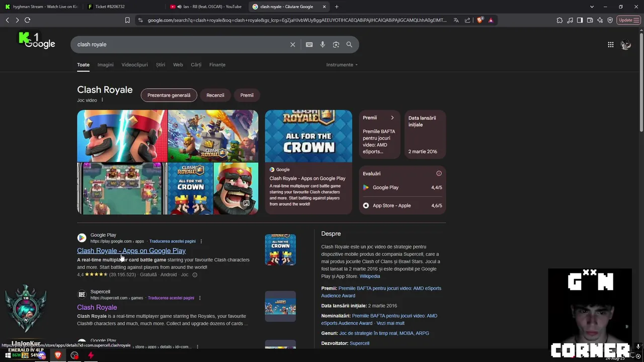The image size is (644, 362).
Task: Expand the Instrumente dropdown
Action: (x=342, y=65)
